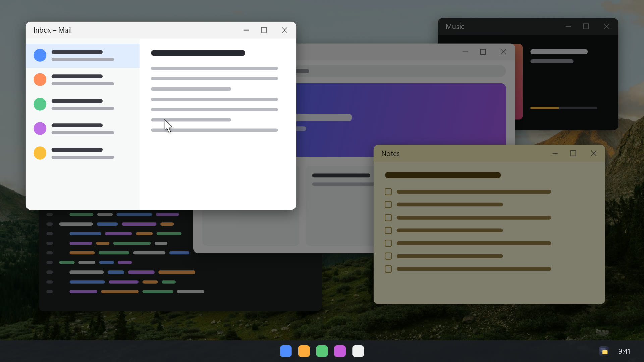
Task: Open the purple app in the taskbar
Action: (x=340, y=351)
